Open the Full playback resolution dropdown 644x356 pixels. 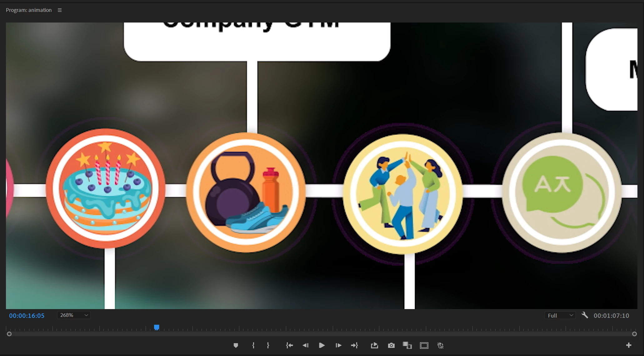[x=560, y=316]
